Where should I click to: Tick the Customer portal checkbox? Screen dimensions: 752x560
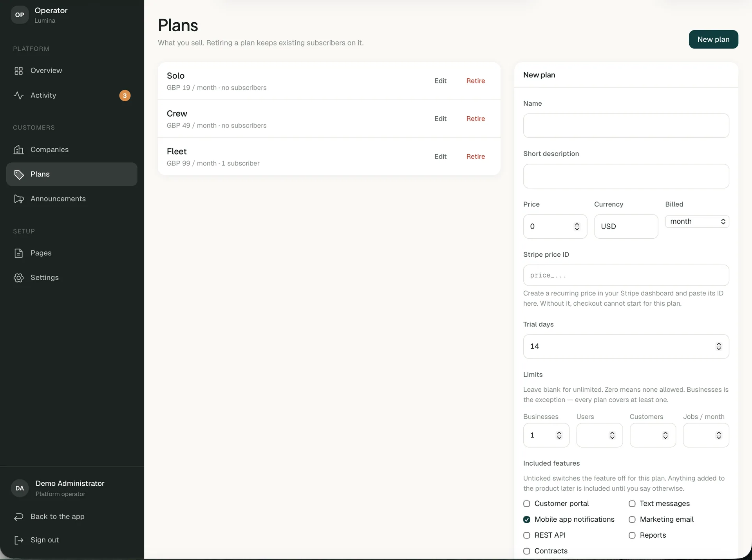pos(527,504)
